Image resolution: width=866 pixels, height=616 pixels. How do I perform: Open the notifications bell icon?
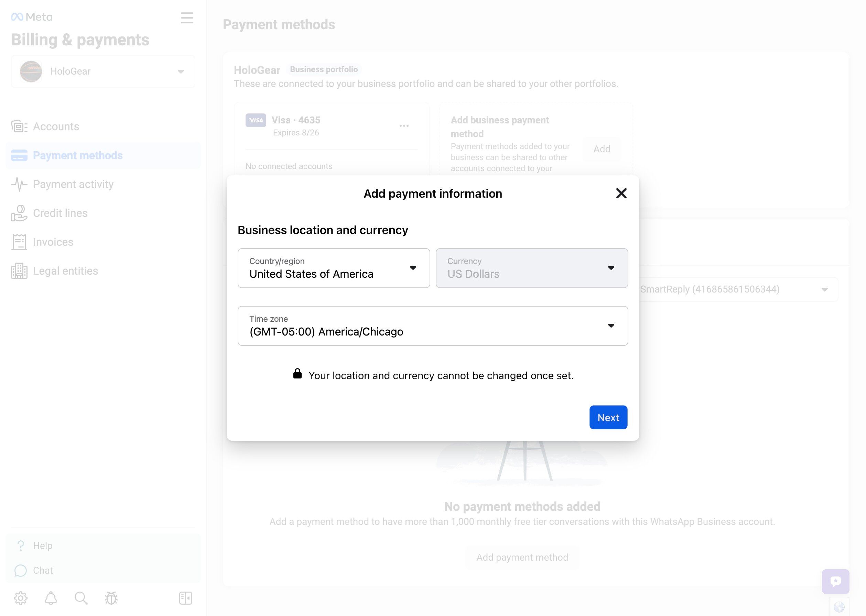click(x=51, y=598)
